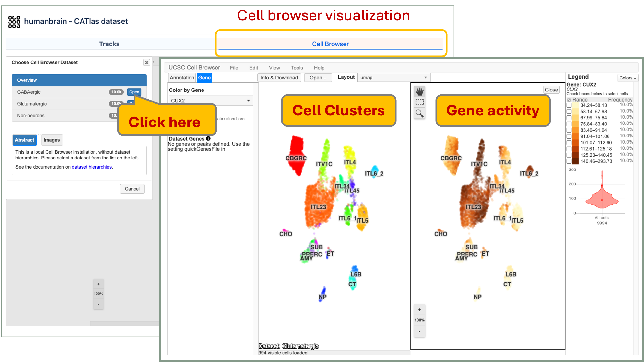Zoom out on the left background panel
The height and width of the screenshot is (362, 644).
pos(98,304)
